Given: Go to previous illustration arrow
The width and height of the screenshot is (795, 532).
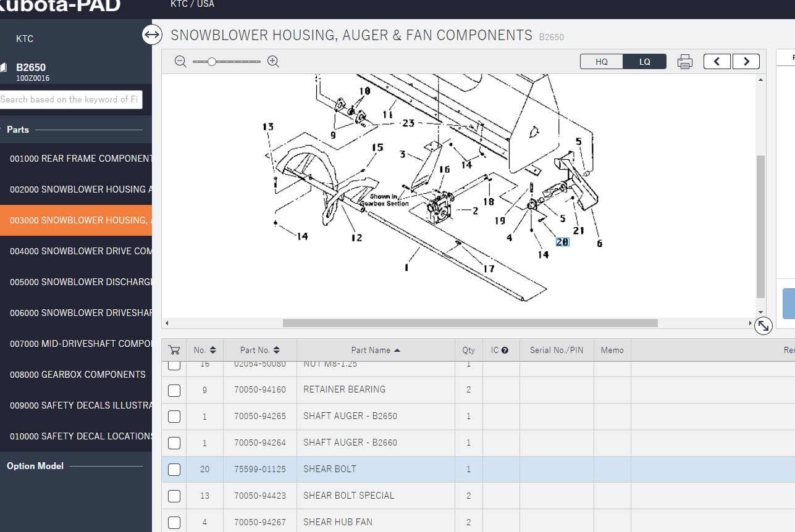Looking at the screenshot, I should (x=717, y=61).
